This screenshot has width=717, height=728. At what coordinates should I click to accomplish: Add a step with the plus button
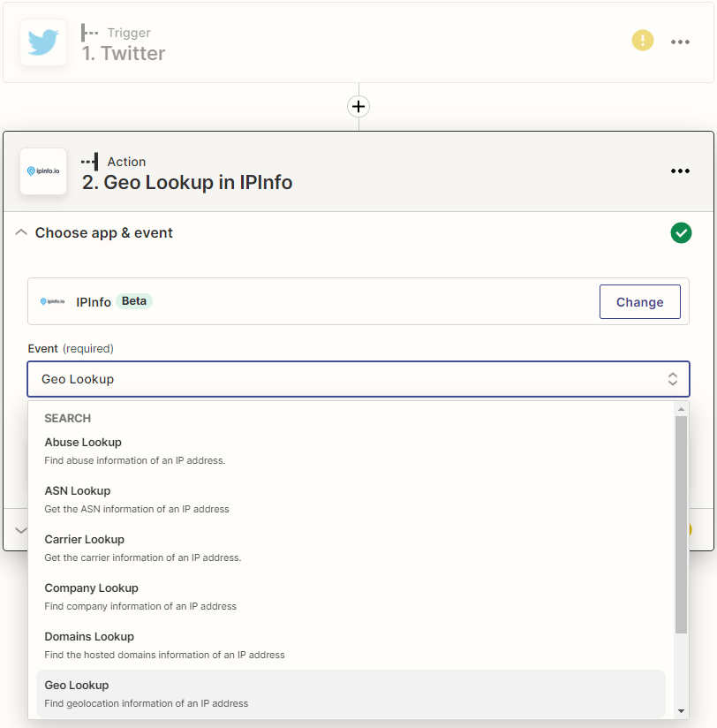[358, 106]
